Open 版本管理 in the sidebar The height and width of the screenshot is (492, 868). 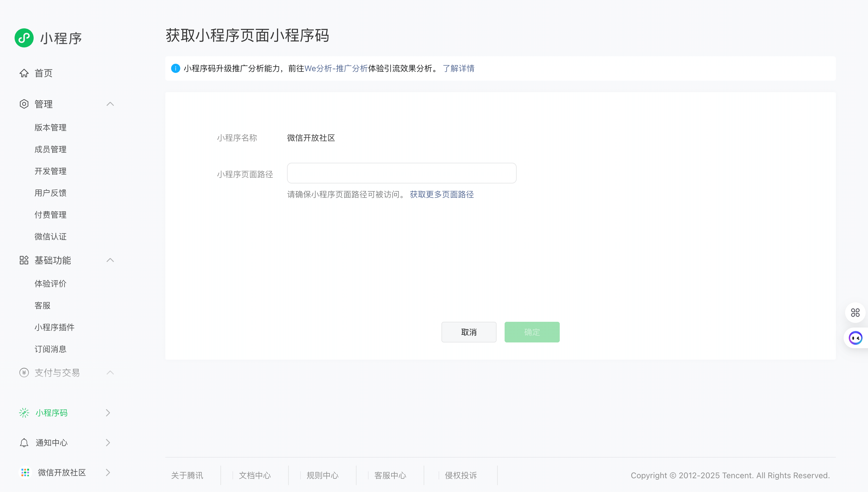click(50, 127)
